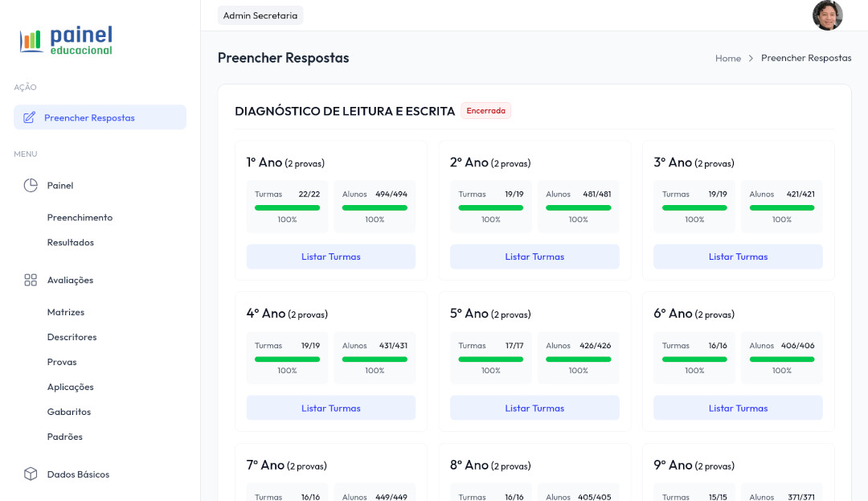
Task: List classes for 3º Ano
Action: click(x=738, y=257)
